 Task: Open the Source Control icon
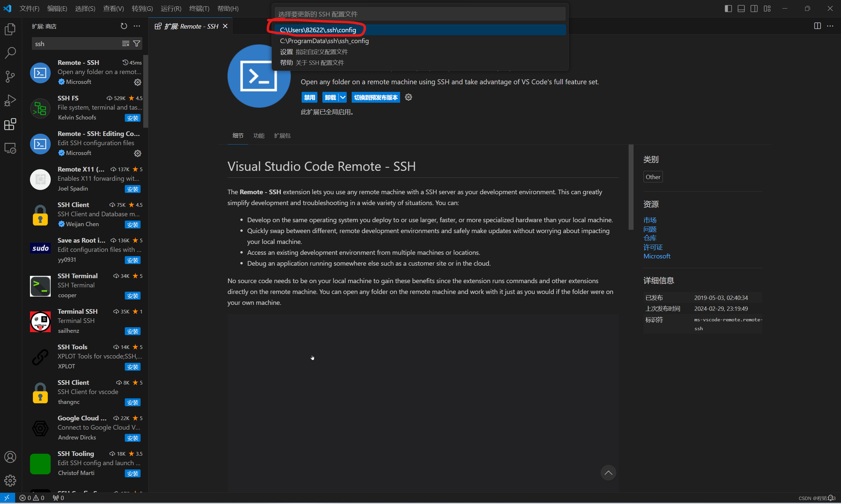coord(10,77)
